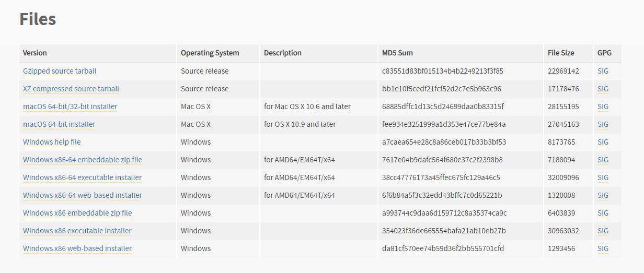Click file size 1320008
Image resolution: width=644 pixels, height=273 pixels.
click(561, 195)
